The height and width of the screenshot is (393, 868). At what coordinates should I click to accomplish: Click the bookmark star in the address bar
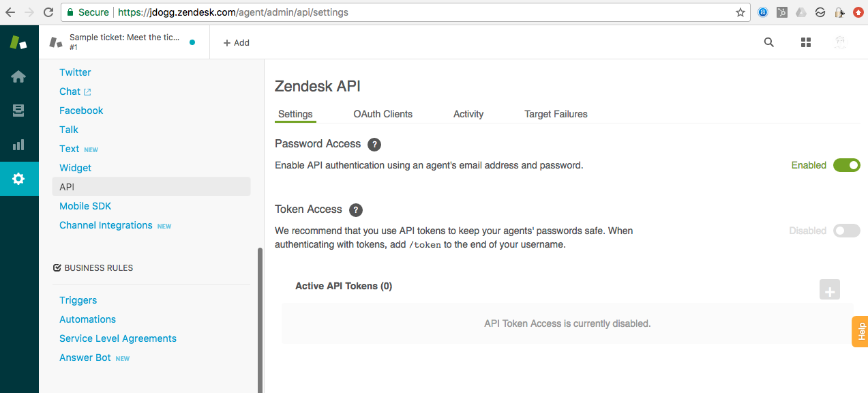(740, 12)
